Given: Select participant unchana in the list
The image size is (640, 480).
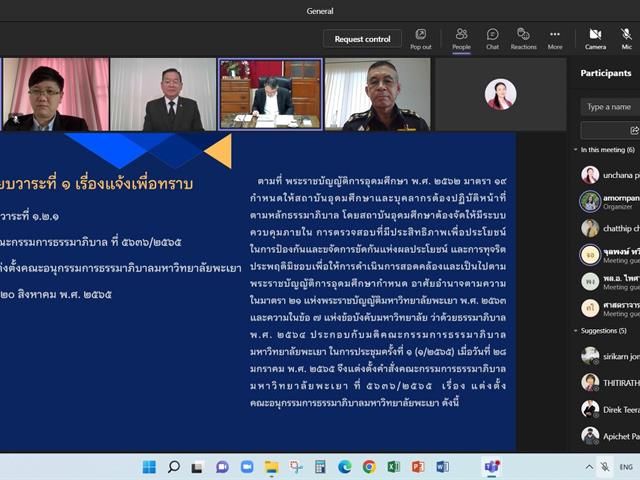Looking at the screenshot, I should click(609, 175).
